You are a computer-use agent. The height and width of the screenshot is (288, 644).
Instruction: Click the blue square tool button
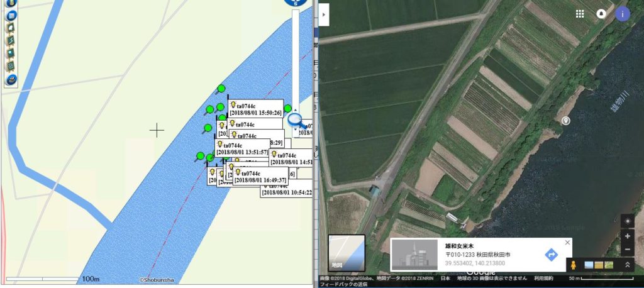[11, 15]
